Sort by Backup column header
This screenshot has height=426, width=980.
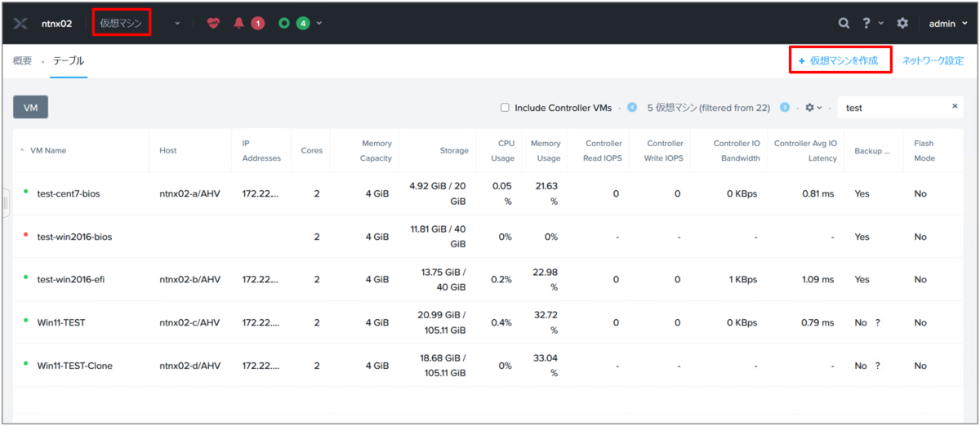tap(872, 150)
